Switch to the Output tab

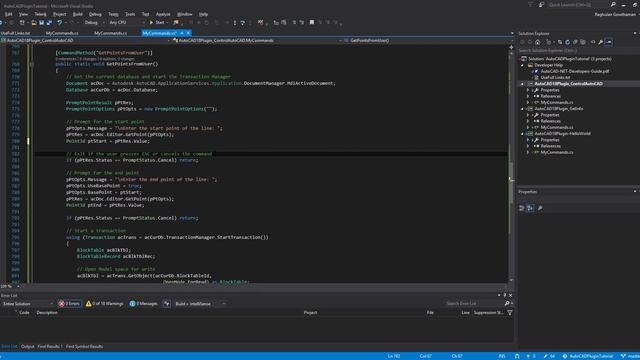(27, 347)
